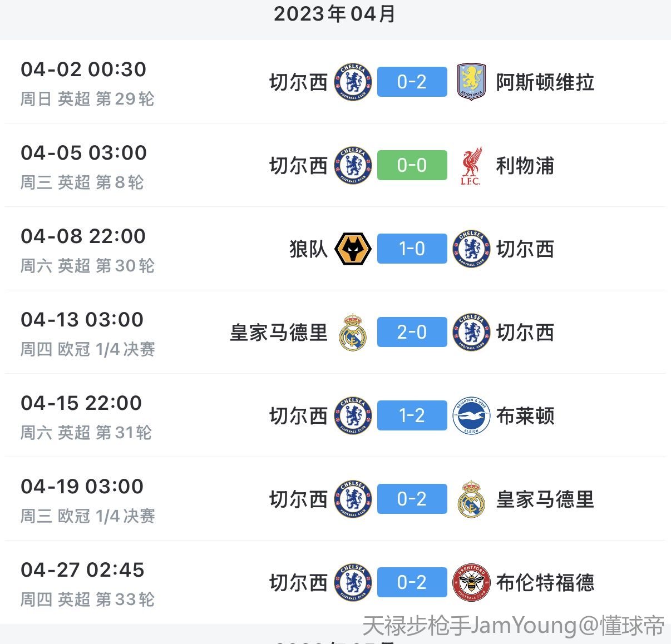Click Chelsea crest in the Liverpool match row

pyautogui.click(x=353, y=166)
